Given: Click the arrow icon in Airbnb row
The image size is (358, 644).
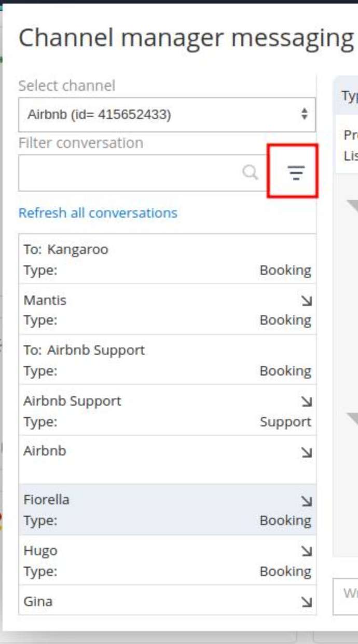Looking at the screenshot, I should [x=307, y=452].
